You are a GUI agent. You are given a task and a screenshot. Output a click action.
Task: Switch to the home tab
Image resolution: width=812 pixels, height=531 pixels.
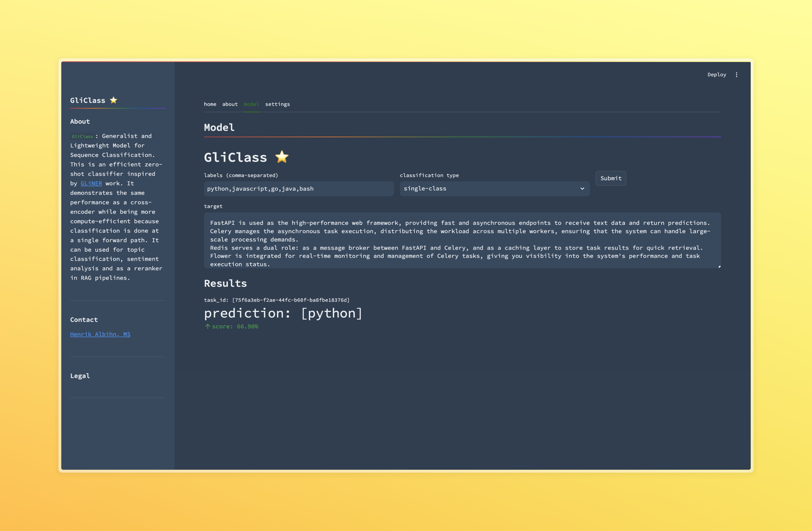(x=210, y=104)
